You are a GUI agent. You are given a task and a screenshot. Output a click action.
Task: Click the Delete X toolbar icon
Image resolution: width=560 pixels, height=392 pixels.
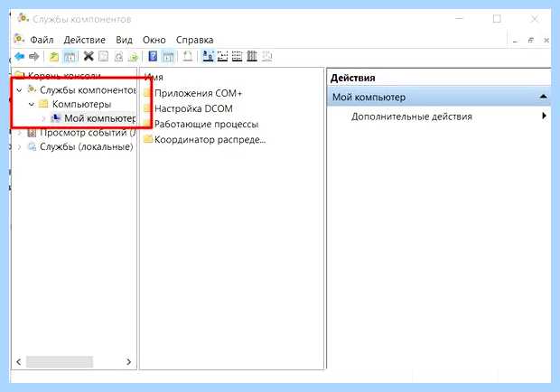coord(89,56)
